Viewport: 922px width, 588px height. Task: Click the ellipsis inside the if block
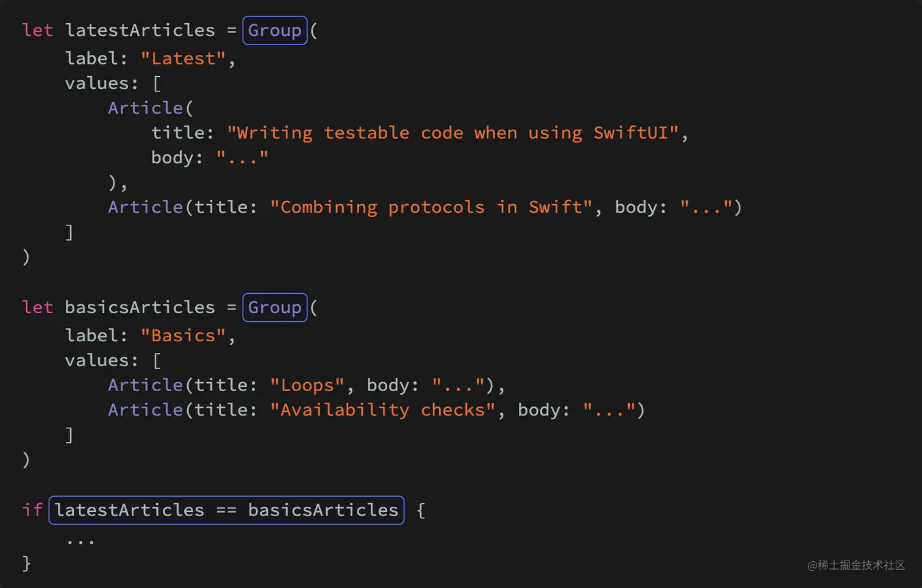(x=80, y=541)
